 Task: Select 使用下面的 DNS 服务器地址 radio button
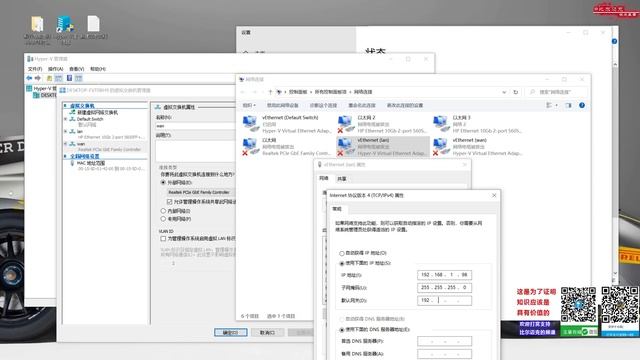[x=342, y=330]
